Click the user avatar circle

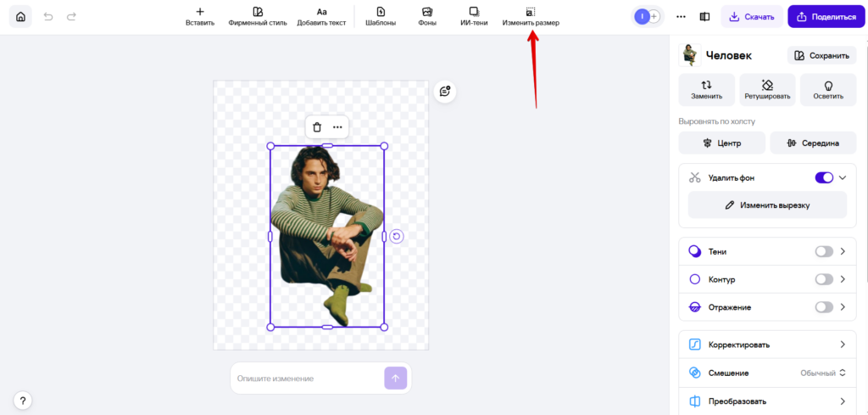pyautogui.click(x=642, y=17)
